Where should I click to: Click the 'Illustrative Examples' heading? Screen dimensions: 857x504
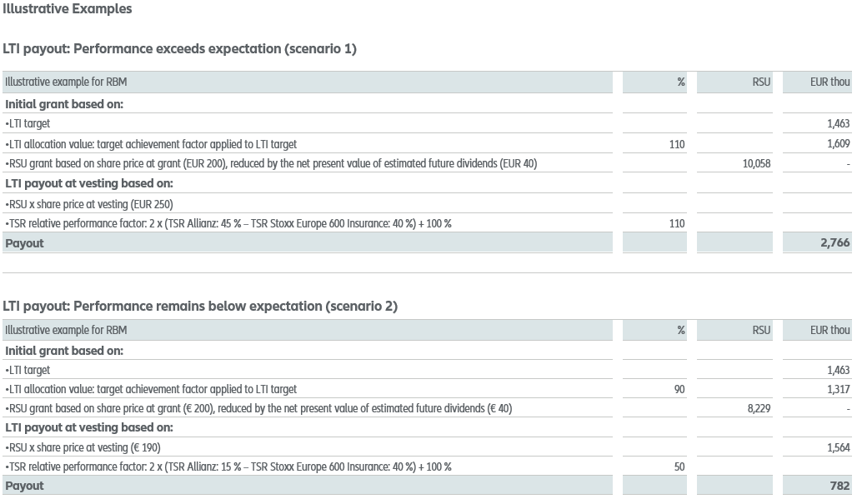coord(67,9)
